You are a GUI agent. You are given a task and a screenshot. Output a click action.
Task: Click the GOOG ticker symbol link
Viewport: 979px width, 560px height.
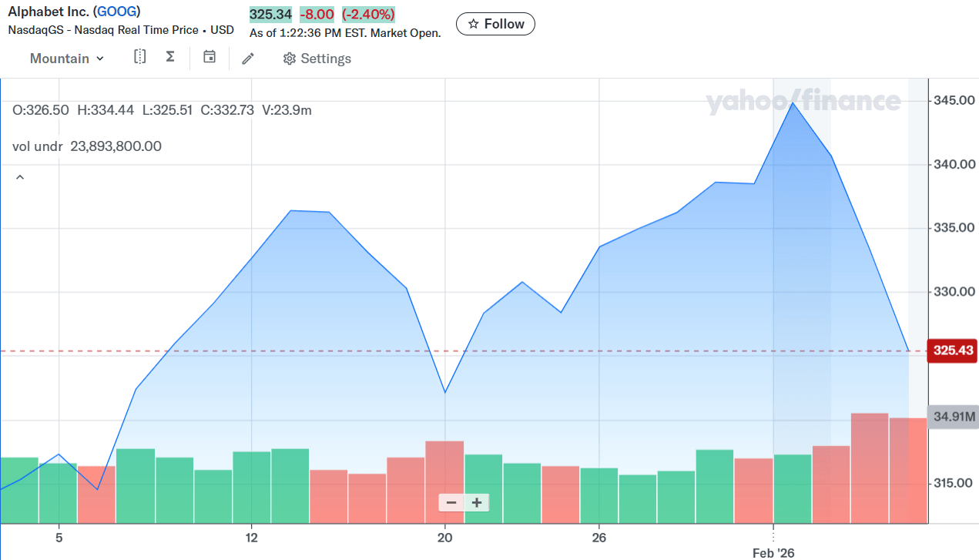[x=116, y=12]
